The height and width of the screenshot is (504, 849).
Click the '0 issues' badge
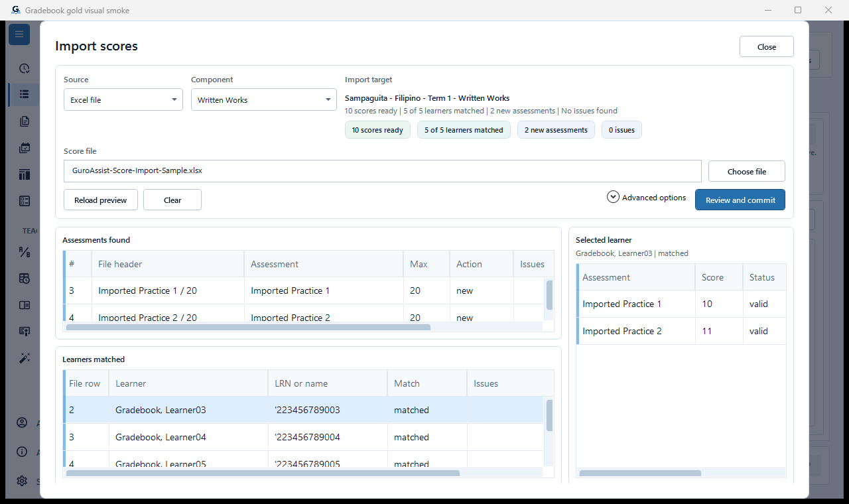tap(621, 130)
